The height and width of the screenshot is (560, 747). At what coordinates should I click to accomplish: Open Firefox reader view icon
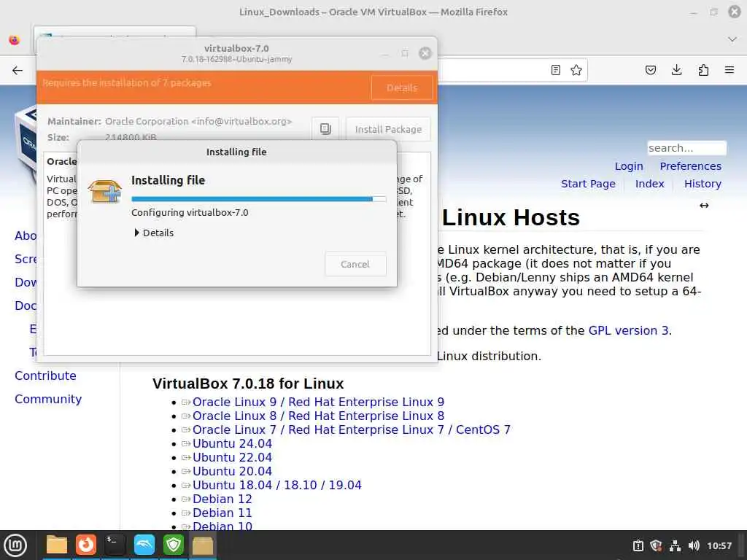coord(555,71)
